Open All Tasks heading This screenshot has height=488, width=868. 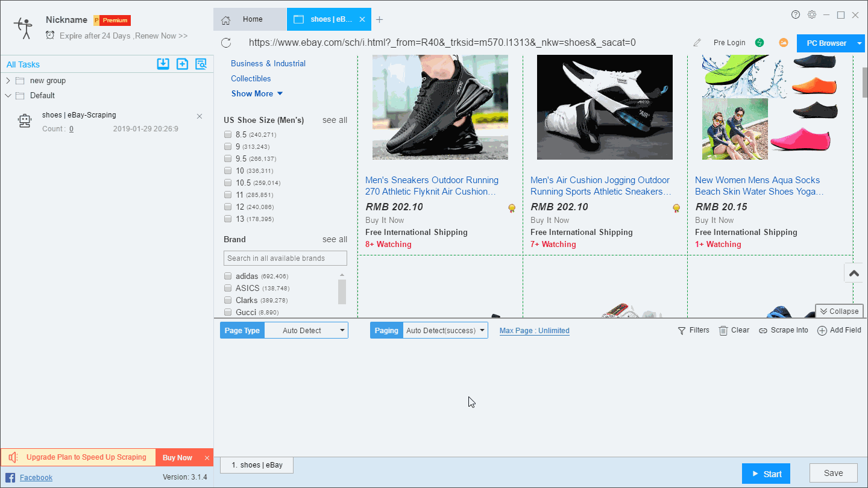point(23,64)
